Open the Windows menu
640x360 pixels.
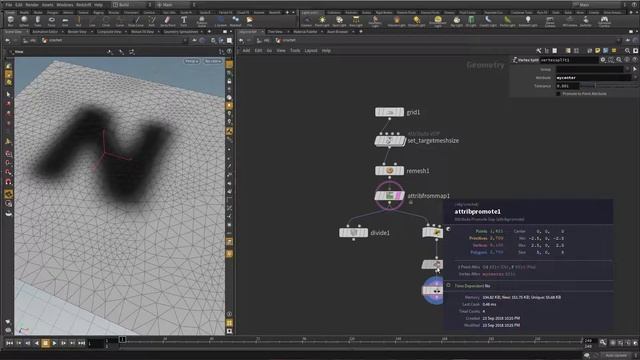(64, 4)
